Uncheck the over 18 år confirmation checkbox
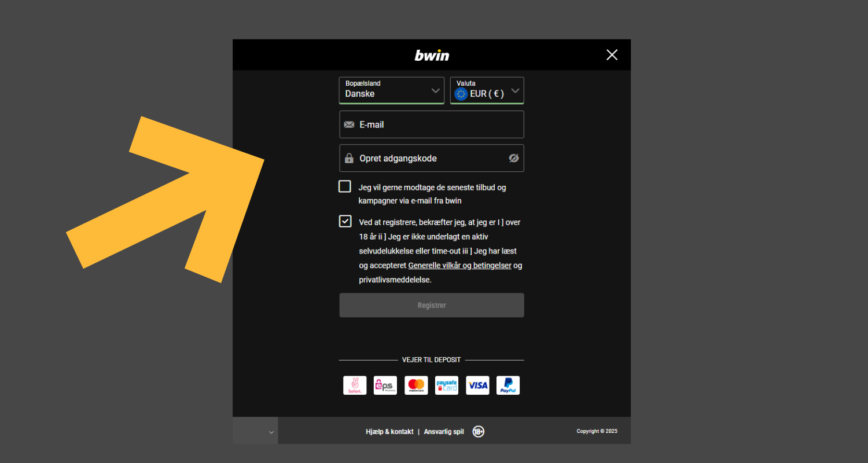The height and width of the screenshot is (463, 868). [345, 221]
